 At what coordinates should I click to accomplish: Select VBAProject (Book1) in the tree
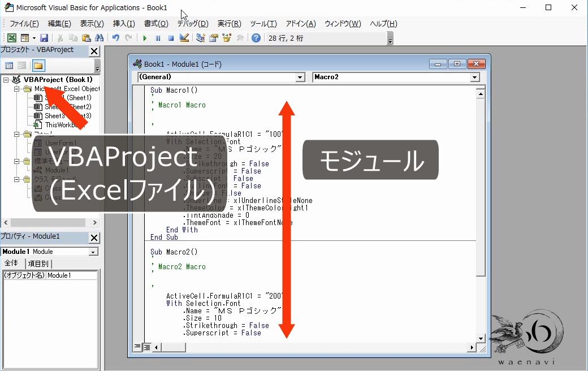(58, 80)
